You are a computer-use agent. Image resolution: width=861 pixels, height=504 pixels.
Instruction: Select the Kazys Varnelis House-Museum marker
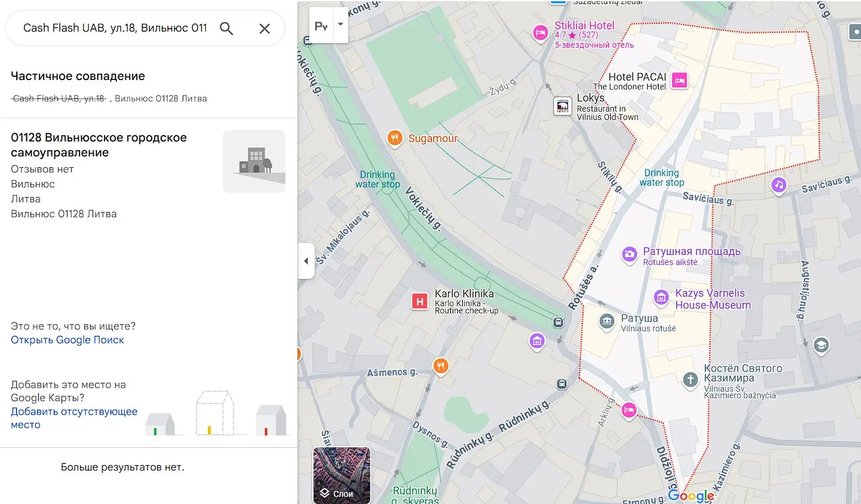(661, 297)
